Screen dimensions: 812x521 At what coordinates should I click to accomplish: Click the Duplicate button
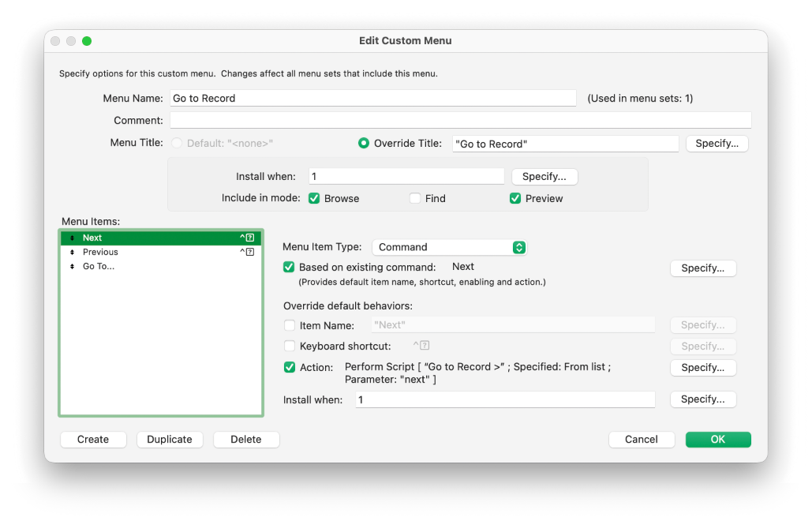tap(170, 439)
